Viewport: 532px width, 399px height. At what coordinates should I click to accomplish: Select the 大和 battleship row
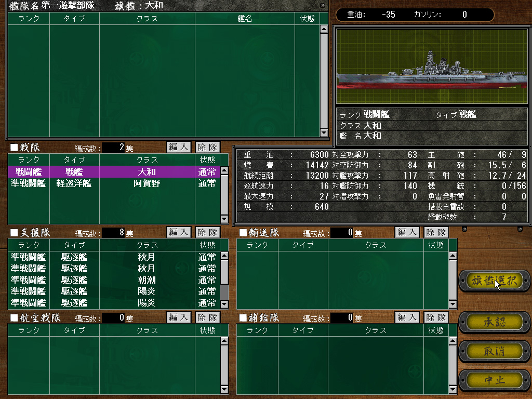pyautogui.click(x=114, y=172)
